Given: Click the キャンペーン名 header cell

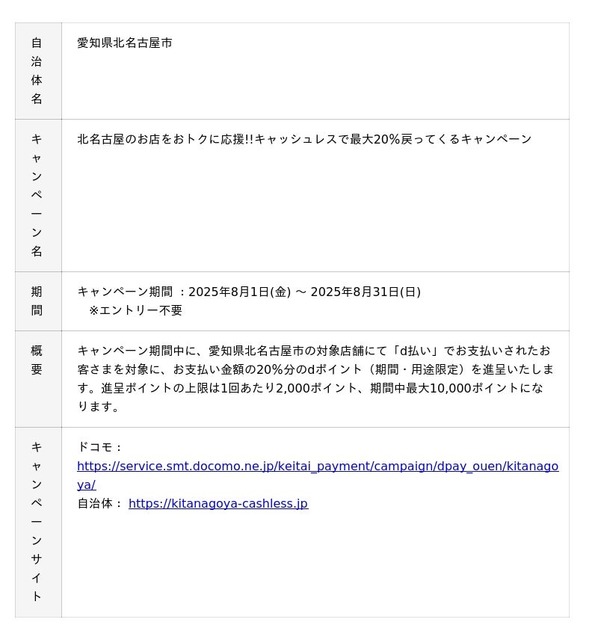Looking at the screenshot, I should [38, 196].
